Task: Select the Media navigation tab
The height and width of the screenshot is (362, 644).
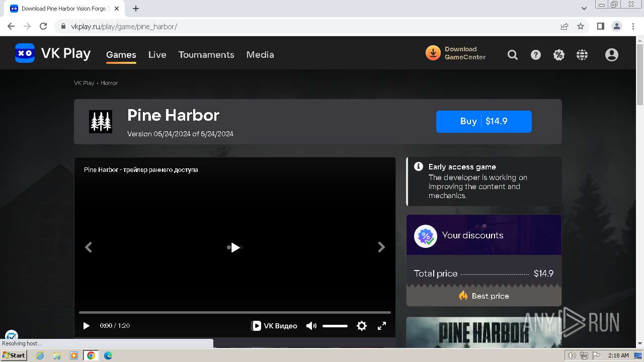Action: tap(260, 55)
